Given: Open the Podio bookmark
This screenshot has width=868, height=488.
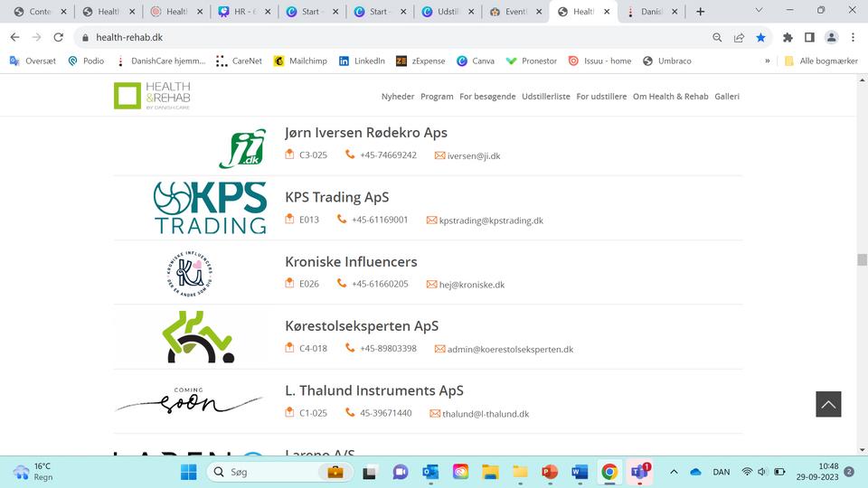Looking at the screenshot, I should tap(86, 61).
